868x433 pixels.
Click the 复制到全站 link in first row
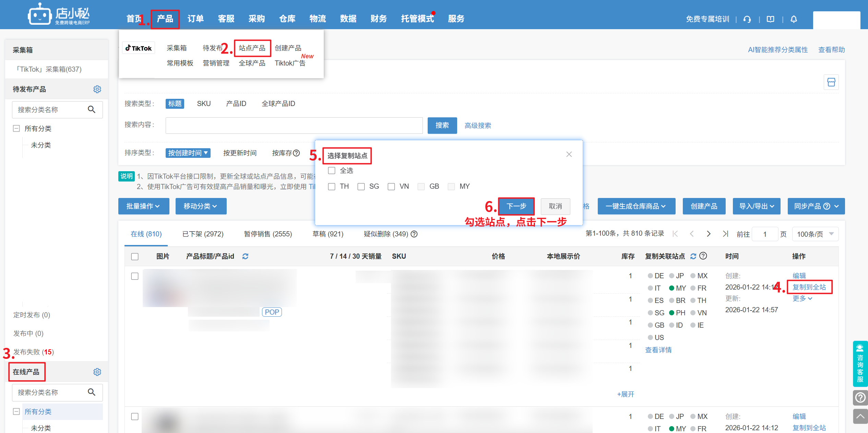(x=809, y=287)
